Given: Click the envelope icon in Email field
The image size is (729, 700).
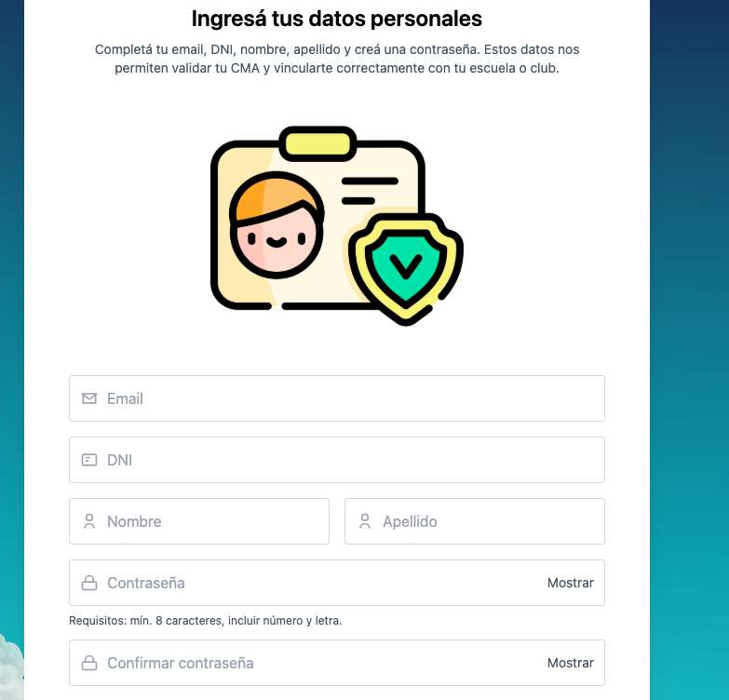Looking at the screenshot, I should pos(89,398).
